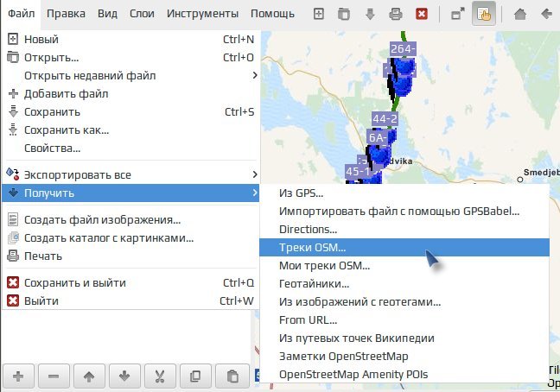The width and height of the screenshot is (560, 392).
Task: Move layer up with arrow button
Action: 89,376
